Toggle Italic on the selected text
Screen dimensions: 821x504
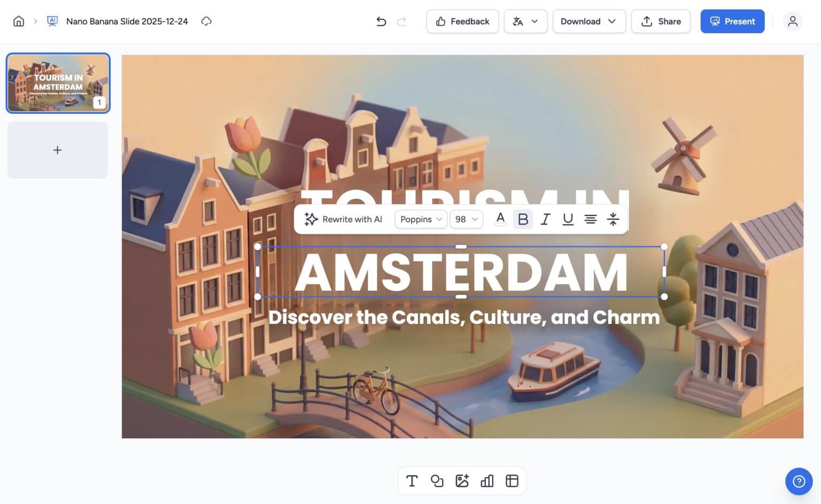[545, 219]
